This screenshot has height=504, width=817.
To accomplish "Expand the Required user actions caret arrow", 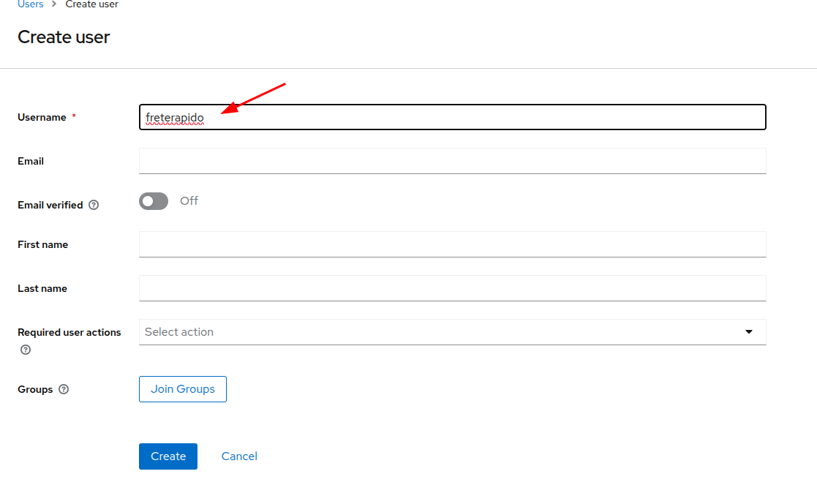I will (748, 332).
